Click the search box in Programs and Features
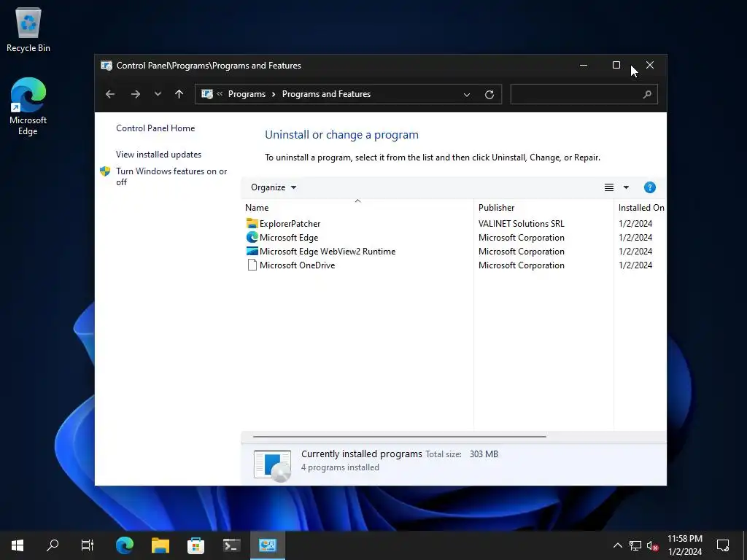 click(x=584, y=94)
